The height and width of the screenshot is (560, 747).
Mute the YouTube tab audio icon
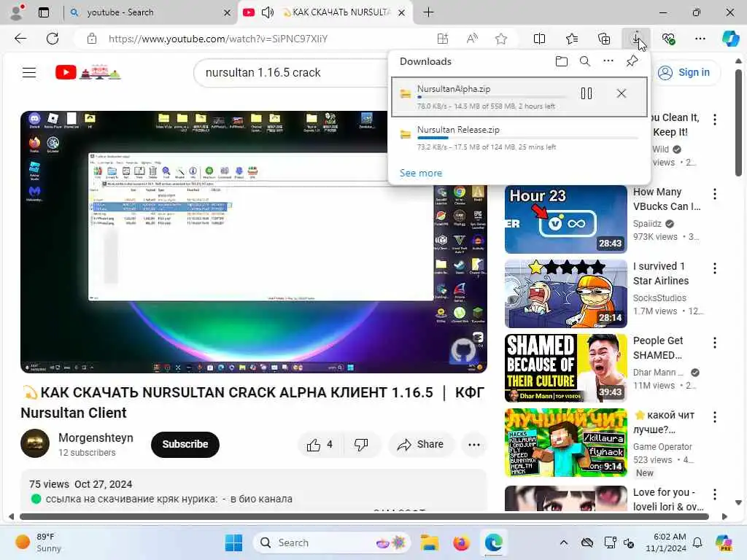point(268,12)
